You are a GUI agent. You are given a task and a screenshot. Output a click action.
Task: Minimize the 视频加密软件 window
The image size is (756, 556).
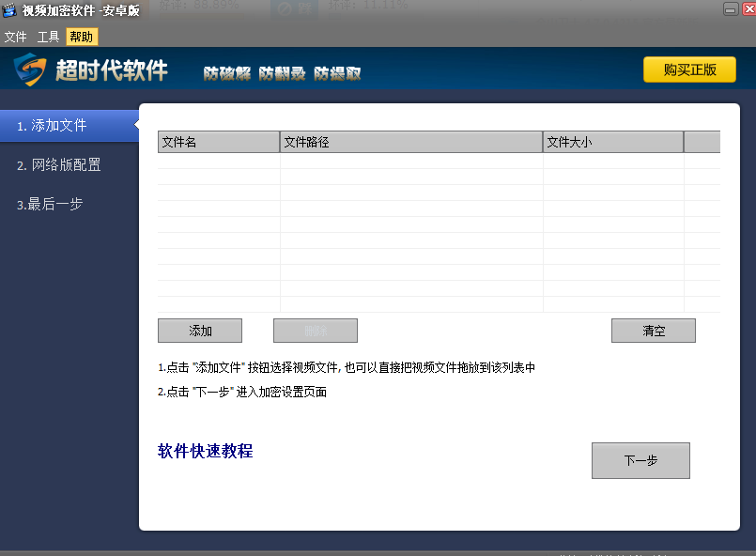(731, 9)
